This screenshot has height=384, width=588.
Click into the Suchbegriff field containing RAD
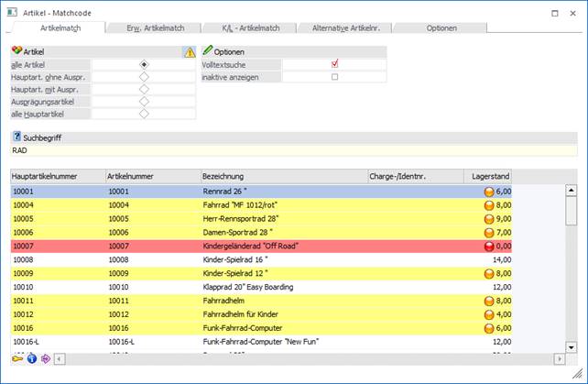click(x=293, y=149)
